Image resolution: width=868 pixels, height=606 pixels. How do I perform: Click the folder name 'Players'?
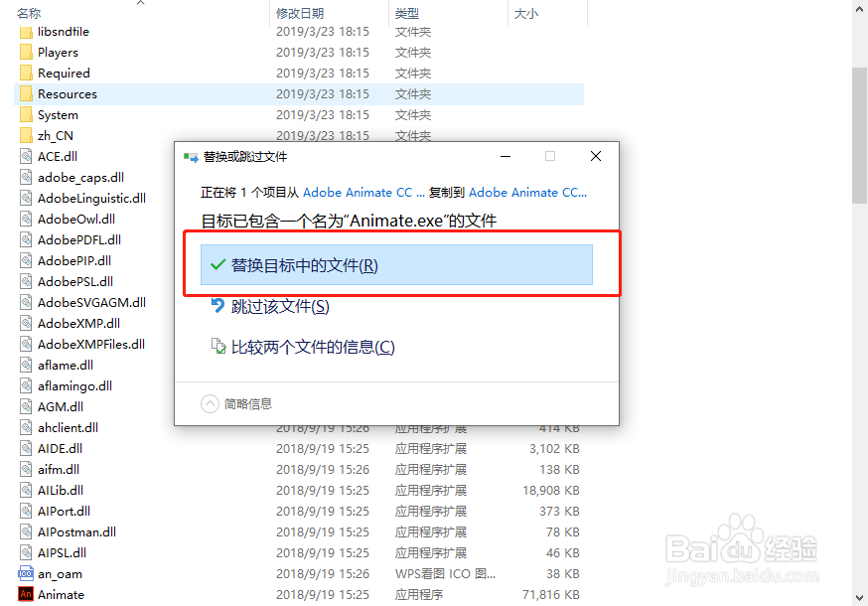[x=59, y=52]
